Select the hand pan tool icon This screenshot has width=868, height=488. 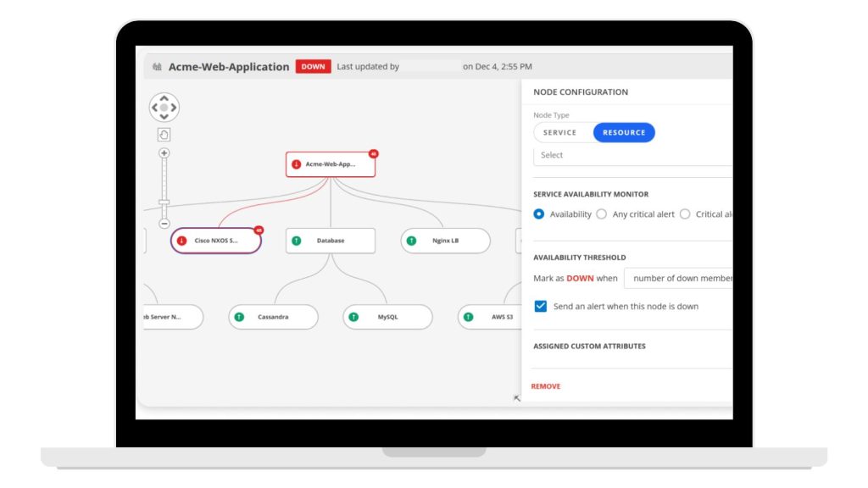164,134
